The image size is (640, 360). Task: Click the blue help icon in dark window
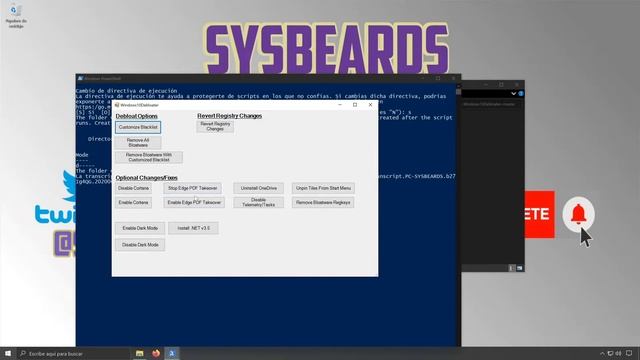[x=521, y=93]
